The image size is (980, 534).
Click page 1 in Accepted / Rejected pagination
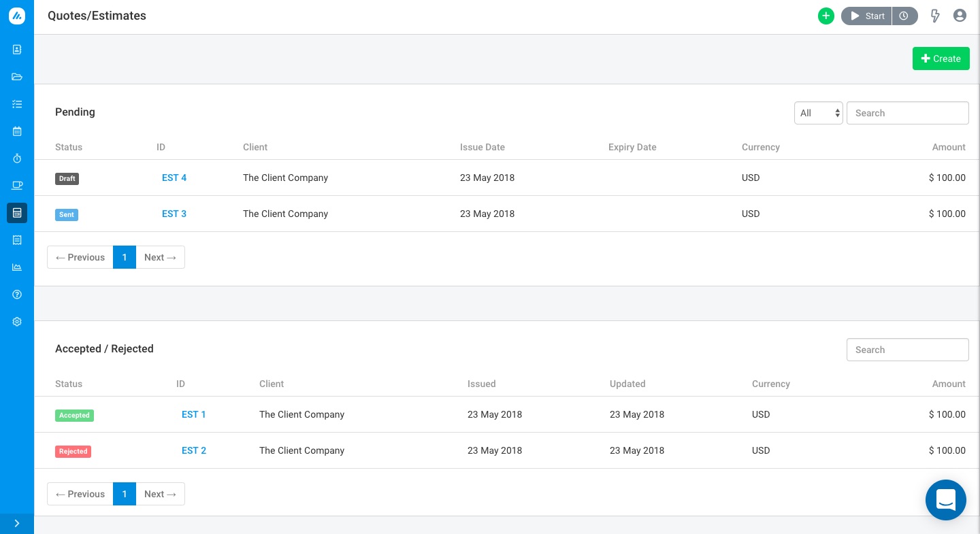pyautogui.click(x=125, y=494)
